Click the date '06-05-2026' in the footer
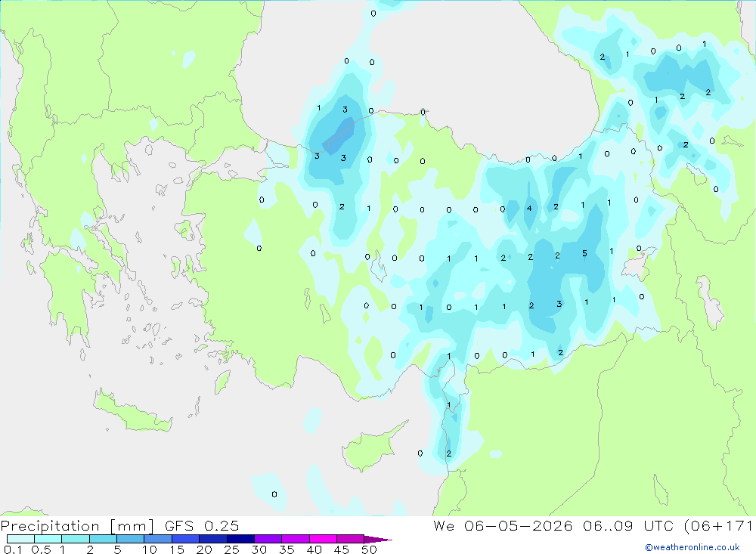This screenshot has width=756, height=554. click(519, 525)
